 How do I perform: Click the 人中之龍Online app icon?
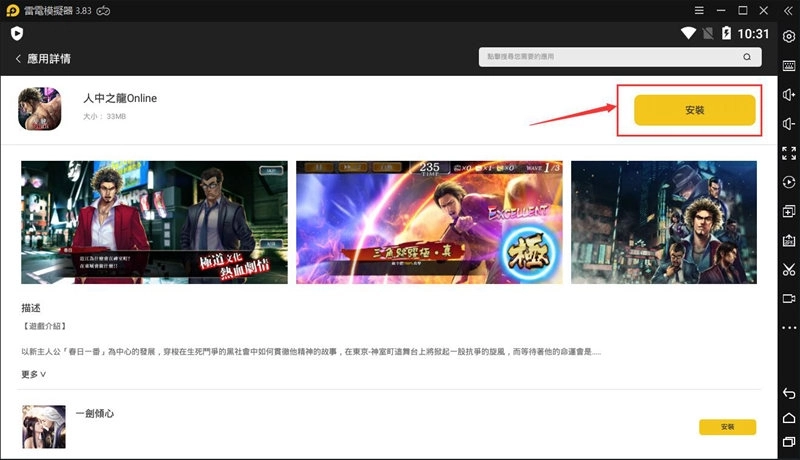tap(40, 109)
